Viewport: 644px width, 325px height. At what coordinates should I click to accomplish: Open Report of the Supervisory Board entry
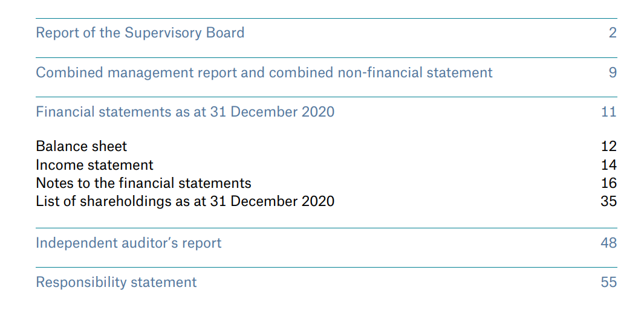point(140,33)
